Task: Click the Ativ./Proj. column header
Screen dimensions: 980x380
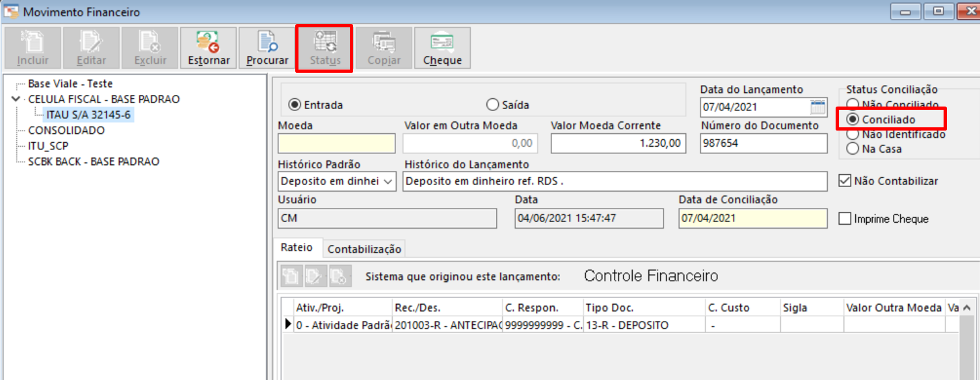Action: (x=343, y=308)
